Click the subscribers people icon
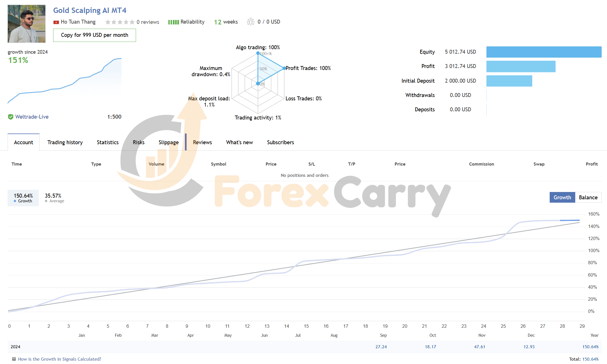 [250, 22]
